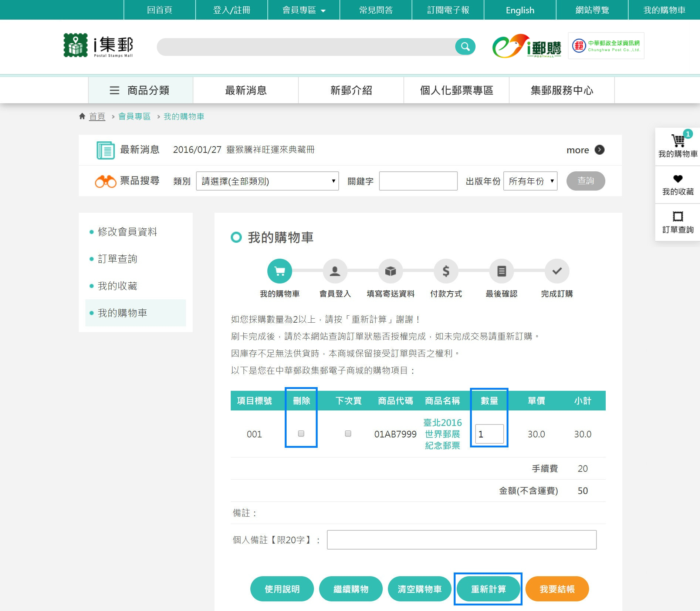
Task: Click the search magnifier icon
Action: pos(465,47)
